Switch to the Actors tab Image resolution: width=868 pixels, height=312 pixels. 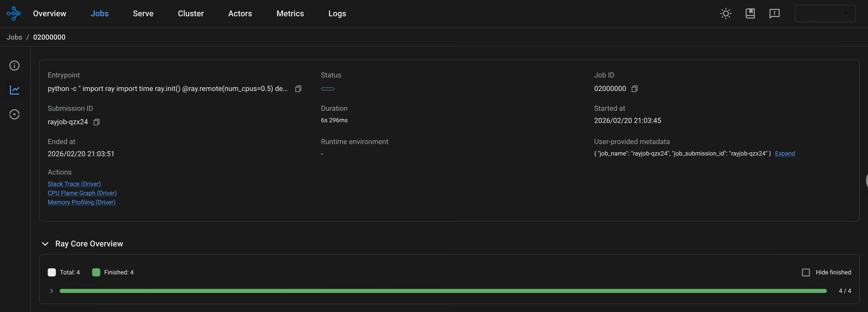(x=240, y=13)
